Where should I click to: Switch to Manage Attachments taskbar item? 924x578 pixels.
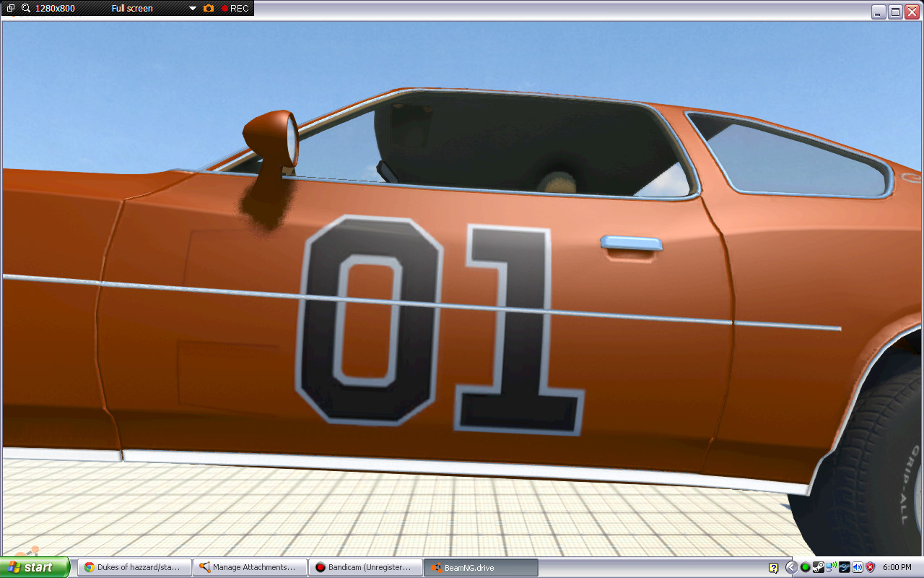(x=250, y=567)
